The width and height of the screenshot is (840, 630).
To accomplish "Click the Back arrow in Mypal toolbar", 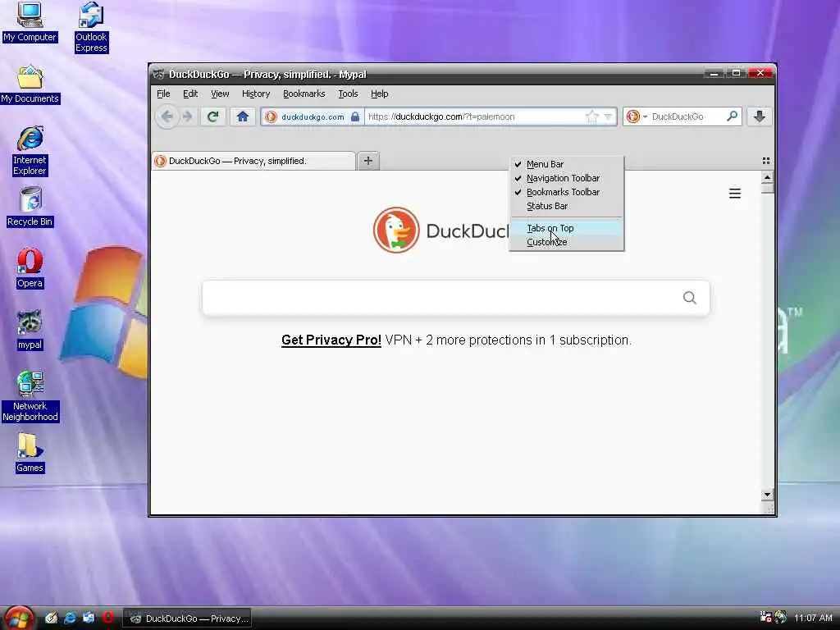I will click(x=167, y=116).
